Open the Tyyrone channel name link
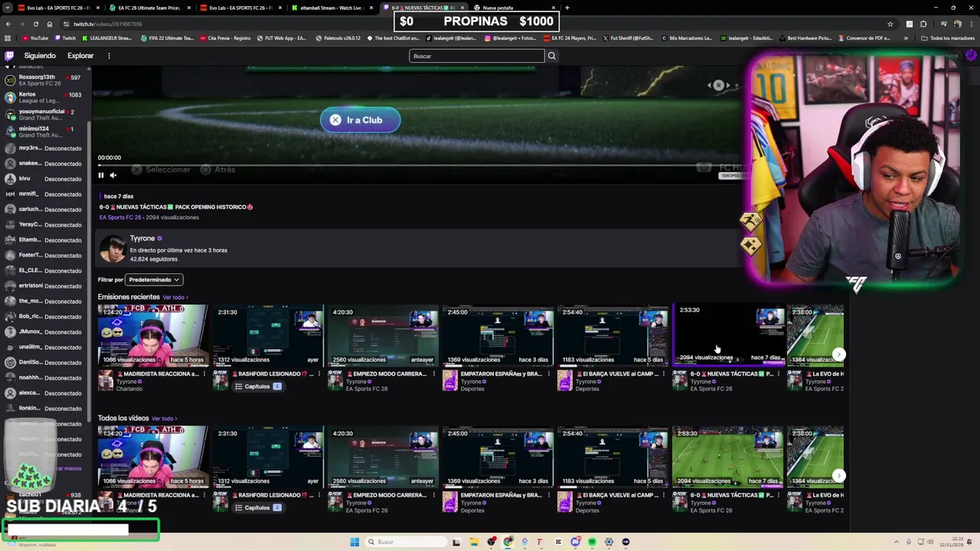Viewport: 980px width, 551px height. (142, 239)
